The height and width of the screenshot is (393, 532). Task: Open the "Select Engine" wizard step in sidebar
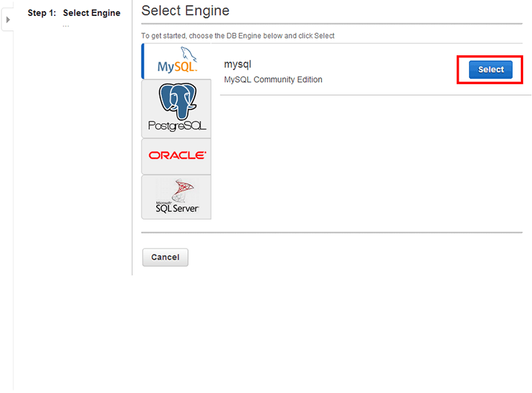91,13
